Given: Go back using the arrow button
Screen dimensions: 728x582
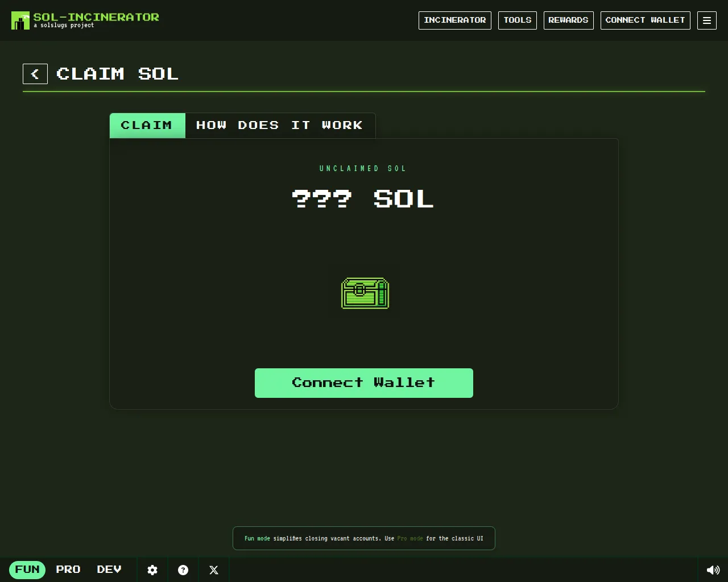Looking at the screenshot, I should coord(35,74).
